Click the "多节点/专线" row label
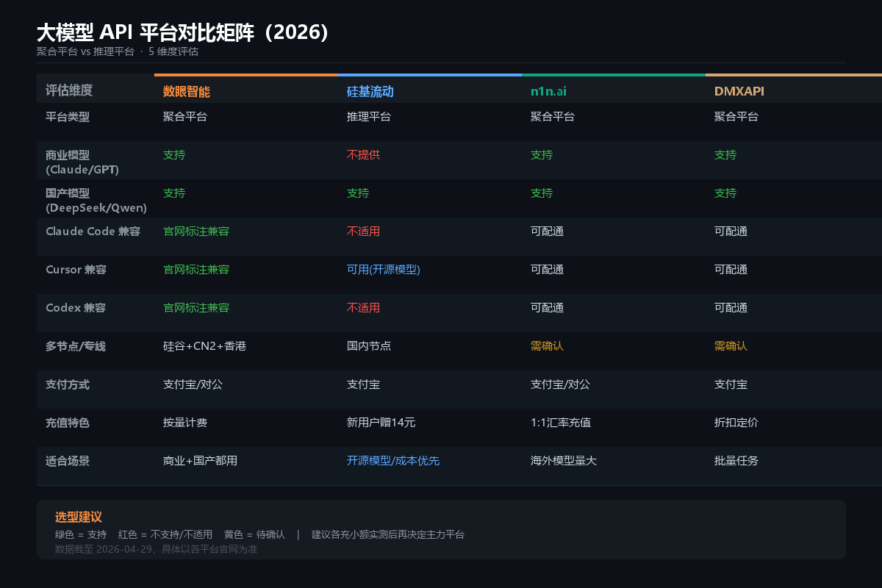 [76, 345]
